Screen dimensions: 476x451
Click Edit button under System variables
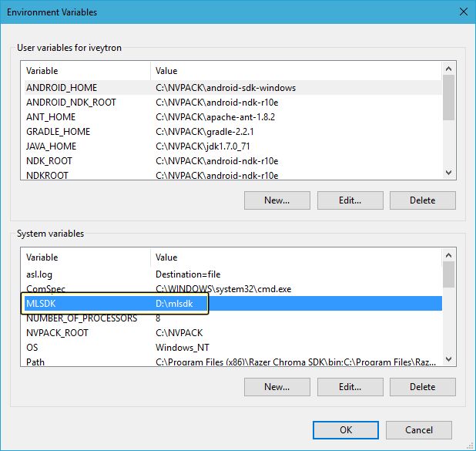click(350, 387)
